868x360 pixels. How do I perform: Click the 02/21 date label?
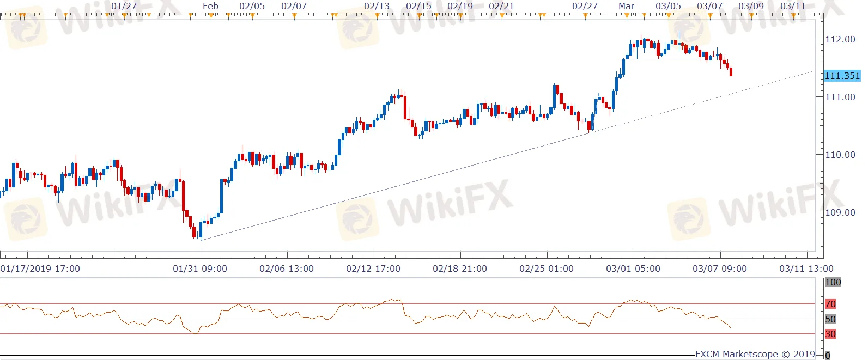point(501,6)
